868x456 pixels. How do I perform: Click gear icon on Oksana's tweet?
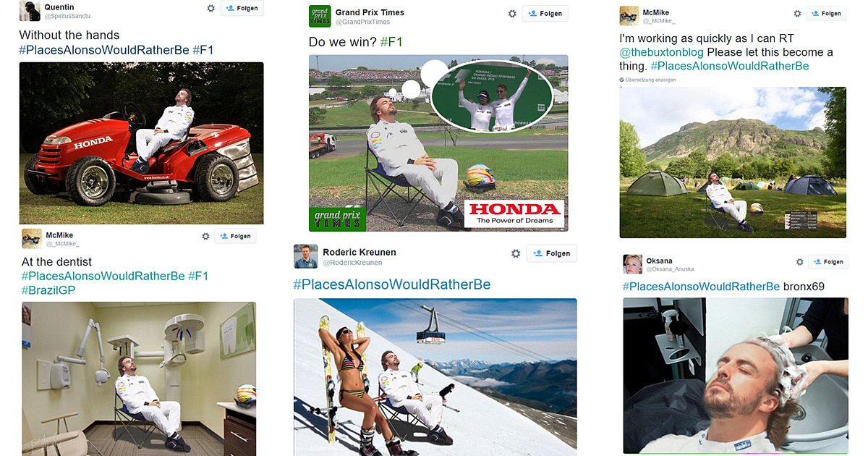800,262
